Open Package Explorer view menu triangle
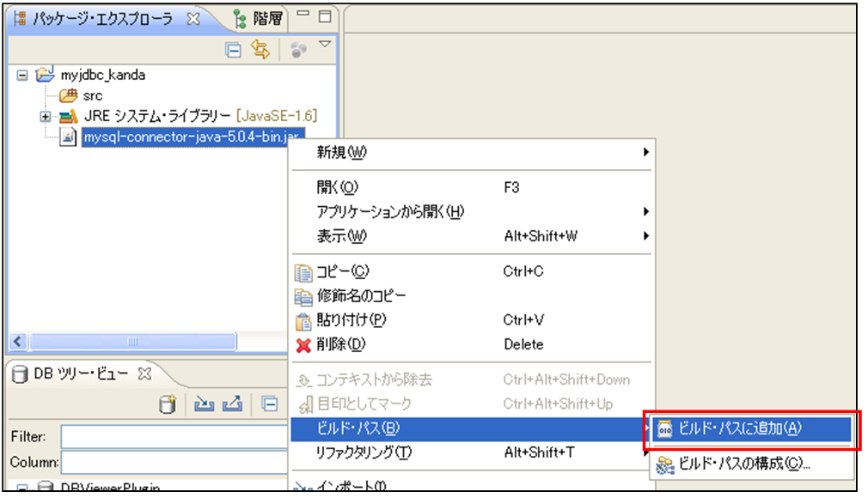The width and height of the screenshot is (868, 498). tap(325, 44)
